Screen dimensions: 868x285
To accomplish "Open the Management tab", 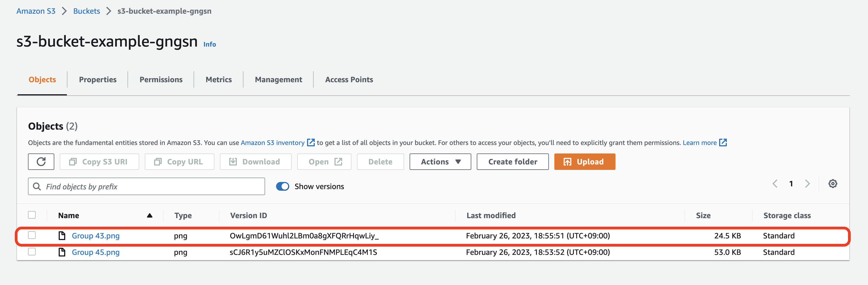I will click(278, 79).
